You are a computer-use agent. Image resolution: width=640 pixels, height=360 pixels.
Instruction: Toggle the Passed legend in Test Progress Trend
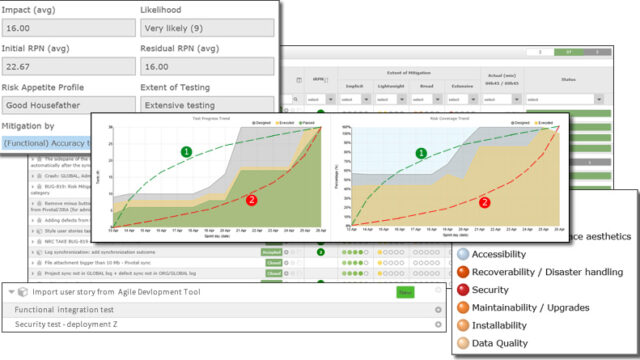(x=307, y=123)
